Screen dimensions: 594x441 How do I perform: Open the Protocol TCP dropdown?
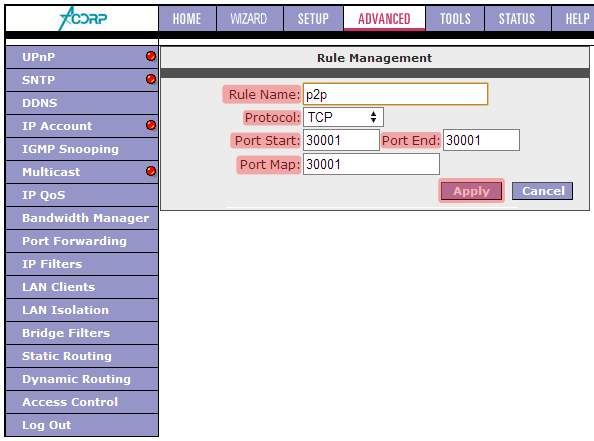pos(343,117)
